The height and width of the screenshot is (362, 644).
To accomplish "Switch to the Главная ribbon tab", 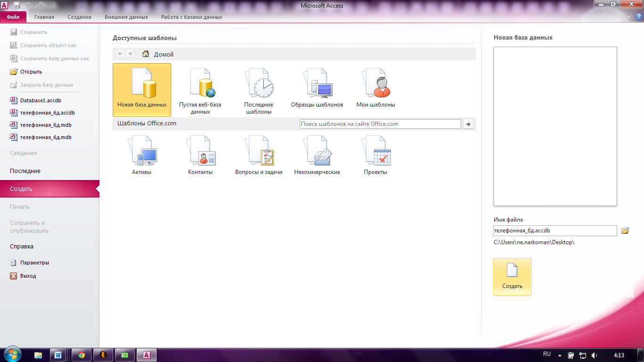I will tap(44, 17).
